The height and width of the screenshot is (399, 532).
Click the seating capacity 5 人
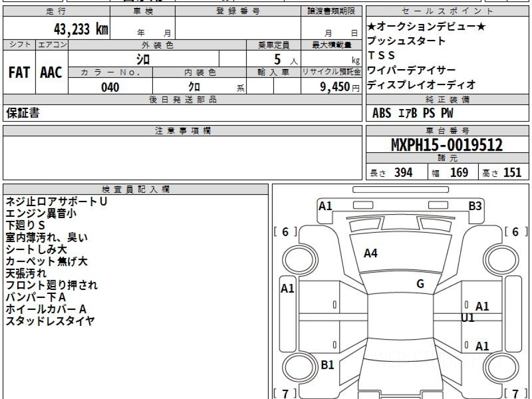286,59
